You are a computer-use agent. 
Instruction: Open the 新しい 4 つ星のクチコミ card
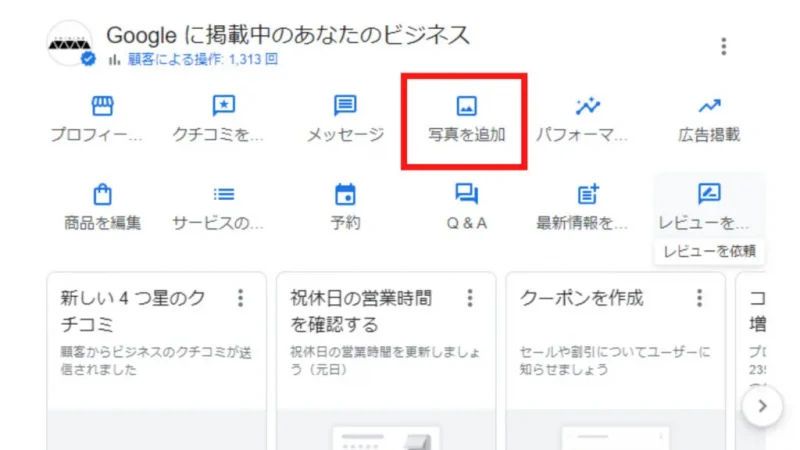click(157, 361)
